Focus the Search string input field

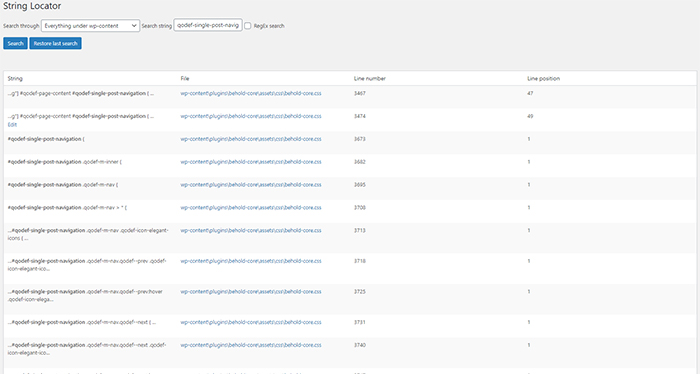[208, 25]
